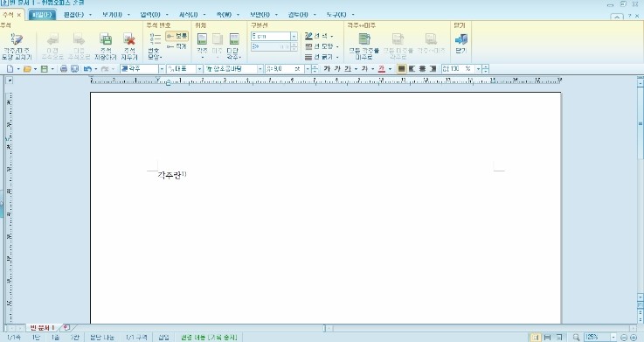
Task: Open 선 모양 line shape dropdown
Action: pyautogui.click(x=322, y=46)
